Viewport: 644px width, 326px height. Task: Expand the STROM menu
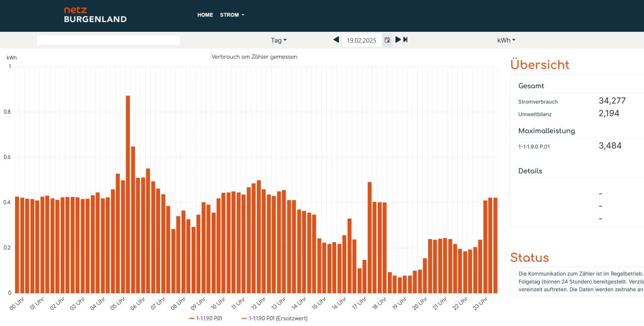coord(232,15)
